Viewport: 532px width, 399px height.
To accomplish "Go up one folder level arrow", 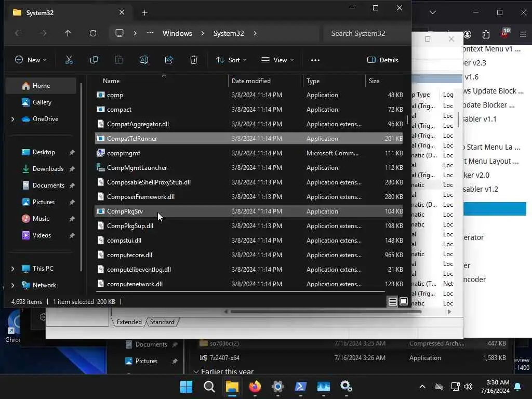I will click(x=68, y=33).
